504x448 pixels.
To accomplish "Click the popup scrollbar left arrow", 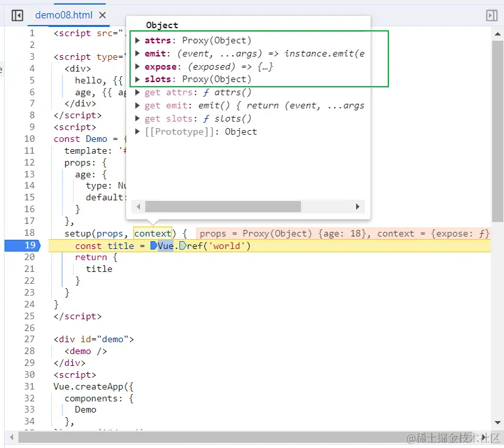I will click(139, 207).
